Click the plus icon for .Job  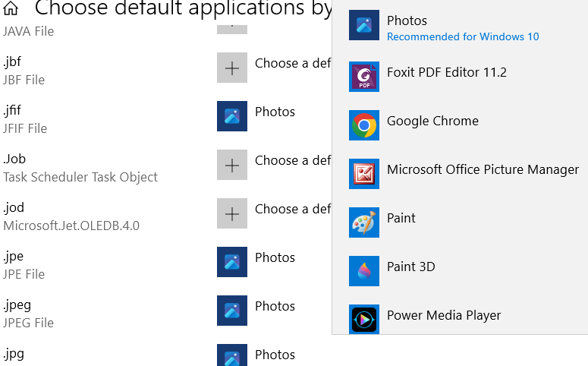coord(232,165)
